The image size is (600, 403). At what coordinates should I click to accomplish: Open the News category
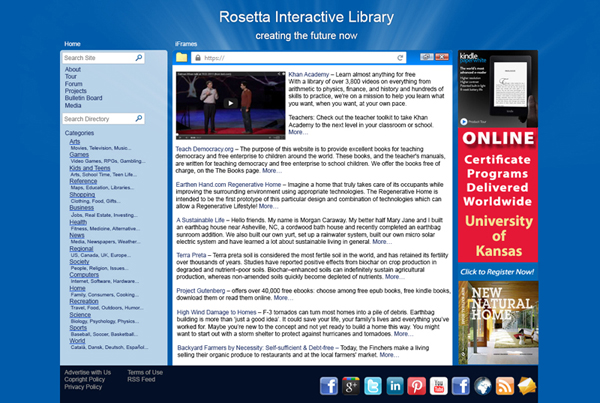[x=77, y=235]
